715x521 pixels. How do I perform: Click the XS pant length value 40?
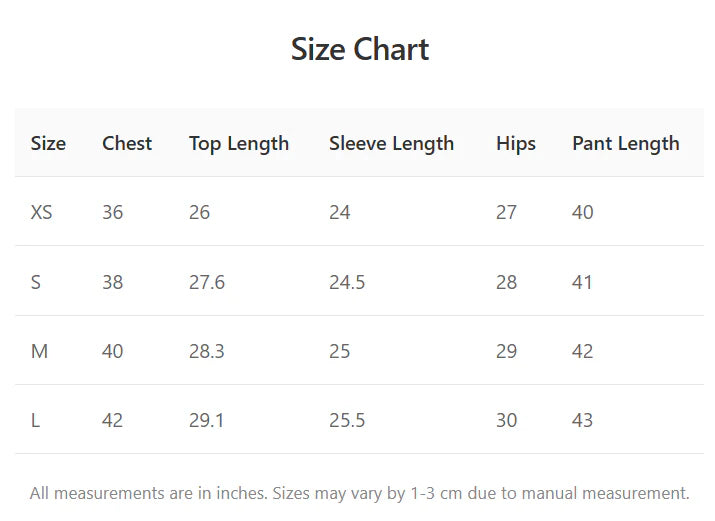[583, 212]
